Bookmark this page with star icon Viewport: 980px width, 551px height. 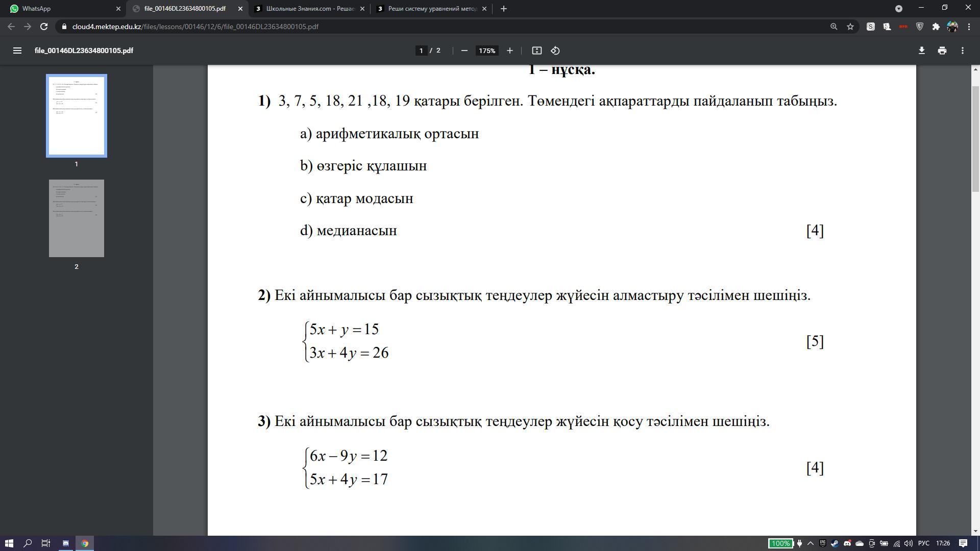pos(850,27)
